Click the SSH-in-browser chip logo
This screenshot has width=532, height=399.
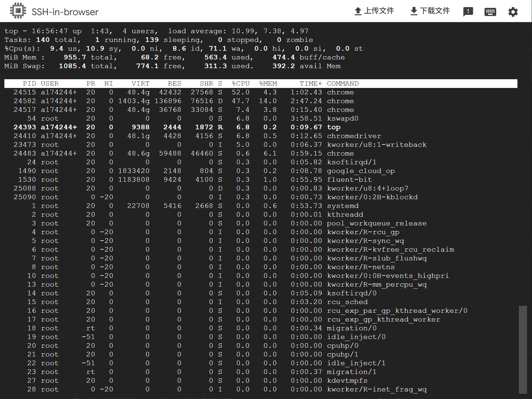18,11
